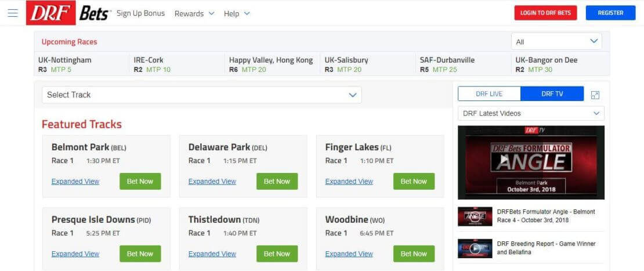Open the Sign Up Bonus page
Image resolution: width=644 pixels, height=271 pixels.
click(x=140, y=13)
